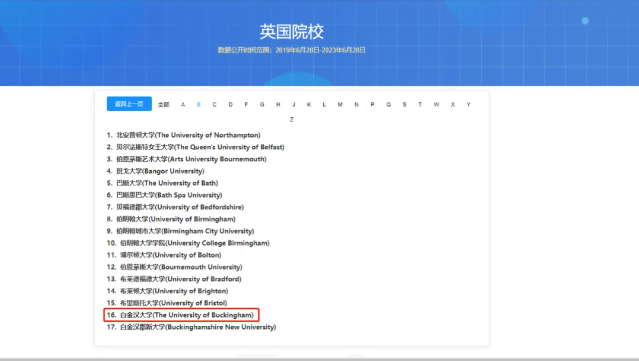Open University of Bristol entry

(167, 303)
